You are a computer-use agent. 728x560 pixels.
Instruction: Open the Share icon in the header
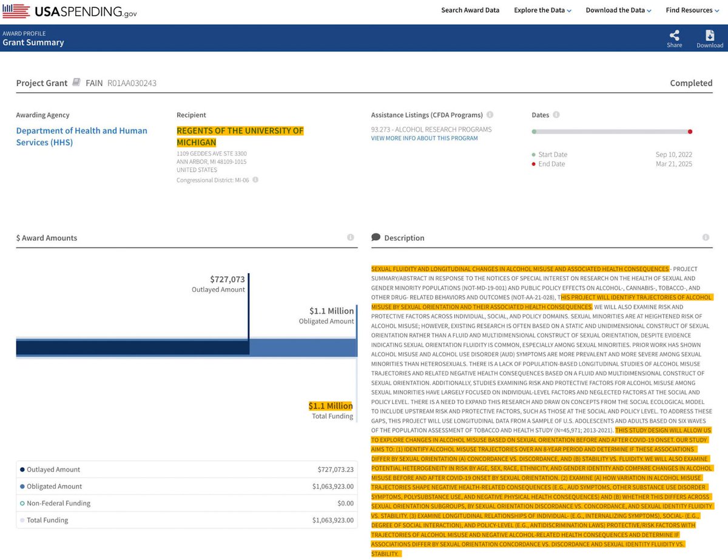tap(674, 36)
